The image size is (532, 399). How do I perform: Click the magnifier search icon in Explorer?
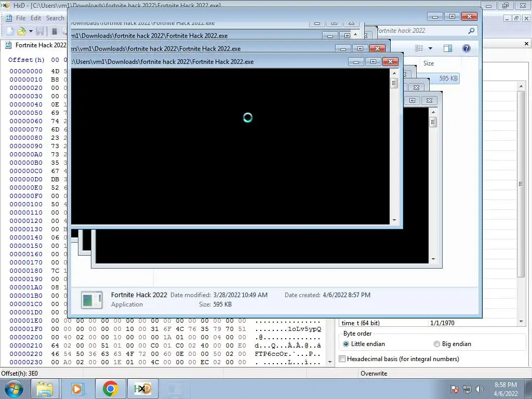pyautogui.click(x=471, y=31)
